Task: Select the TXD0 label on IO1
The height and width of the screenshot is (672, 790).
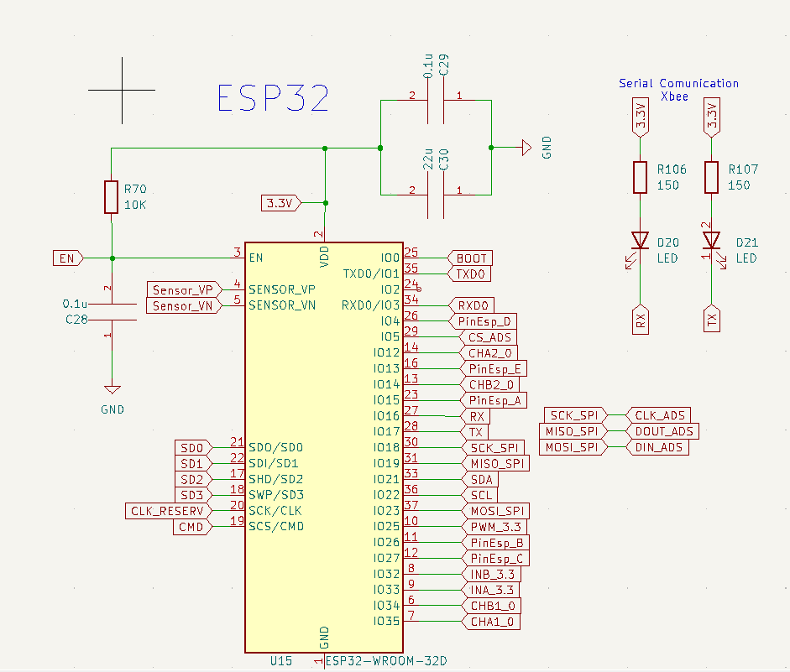Action: coord(472,273)
